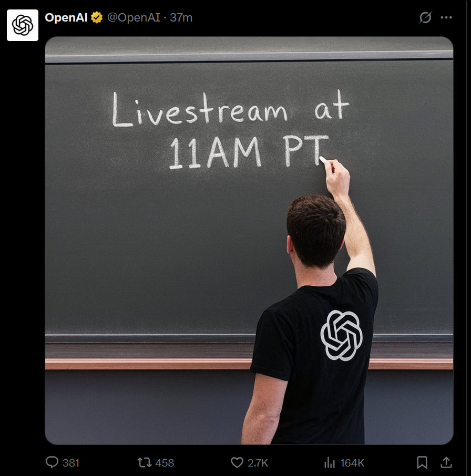Open the chalkboard livestream image
The image size is (471, 476).
[249, 241]
